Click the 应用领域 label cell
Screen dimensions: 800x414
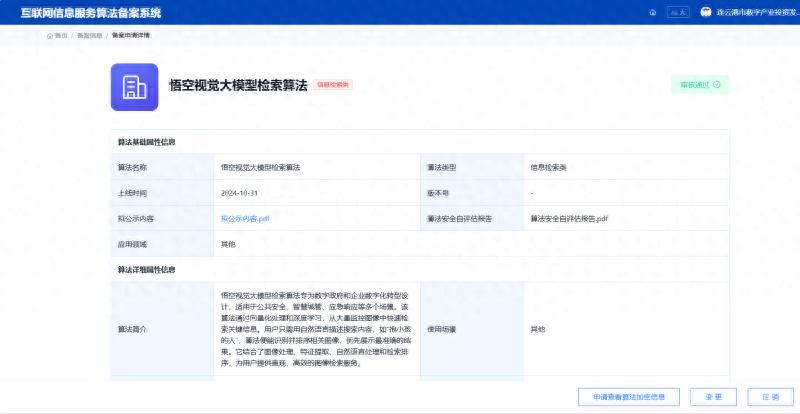162,244
